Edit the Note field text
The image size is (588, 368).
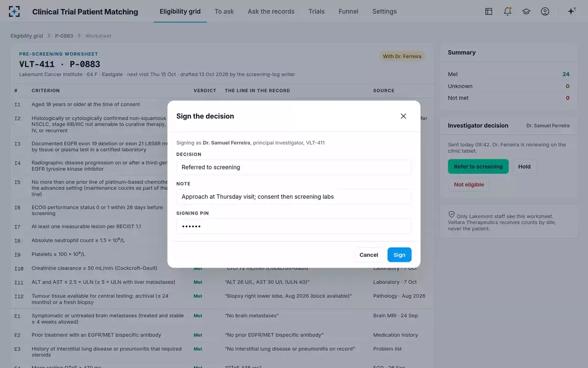tap(294, 197)
